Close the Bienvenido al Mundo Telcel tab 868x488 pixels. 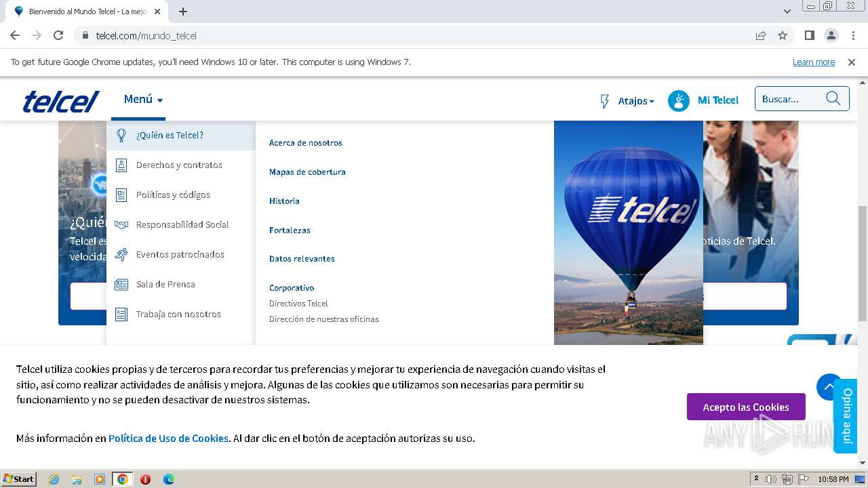[x=158, y=12]
